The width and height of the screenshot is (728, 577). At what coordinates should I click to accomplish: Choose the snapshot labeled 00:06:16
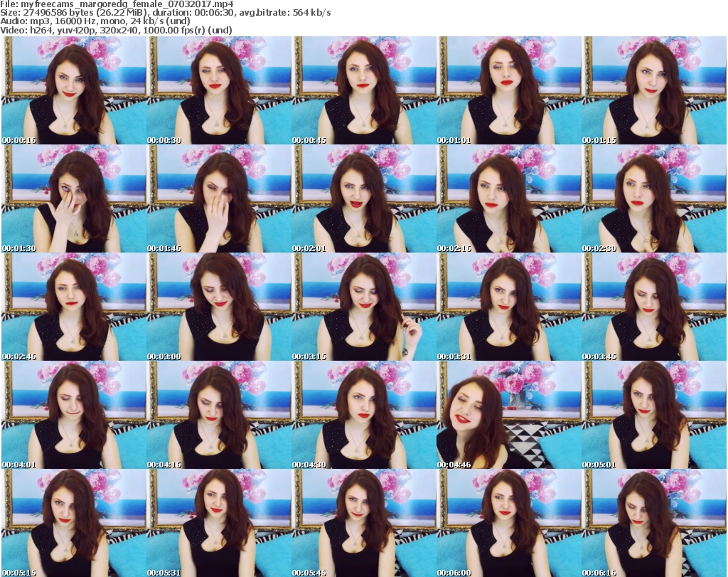coord(654,523)
